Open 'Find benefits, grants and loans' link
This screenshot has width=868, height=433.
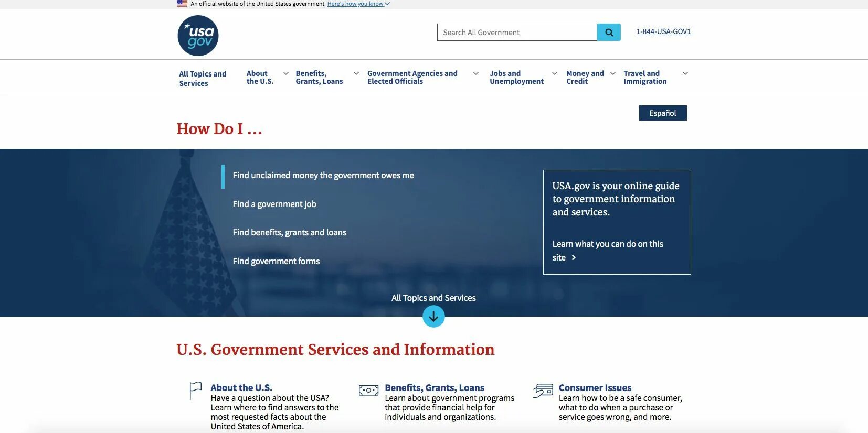(290, 233)
